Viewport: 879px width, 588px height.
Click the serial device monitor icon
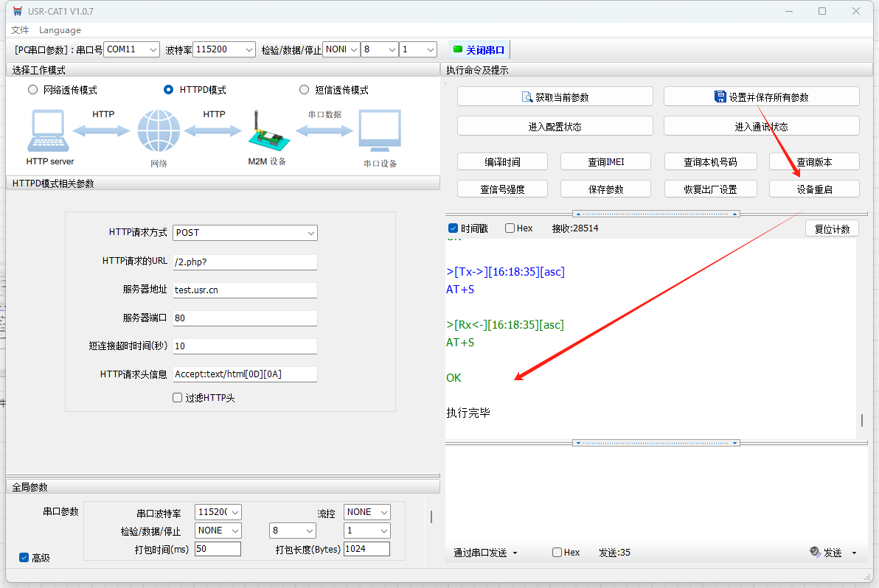pyautogui.click(x=380, y=131)
